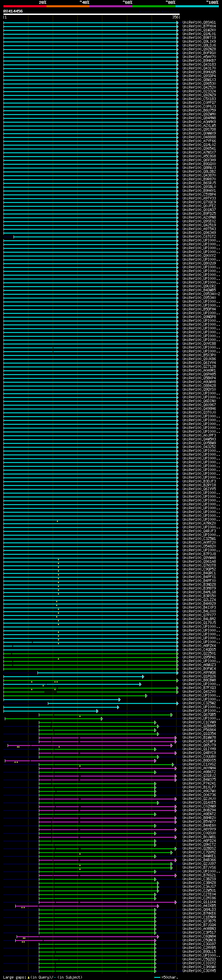222x980 pixels.
Task: Open hit UniRef100_Q1HL01
Action: click(x=199, y=34)
